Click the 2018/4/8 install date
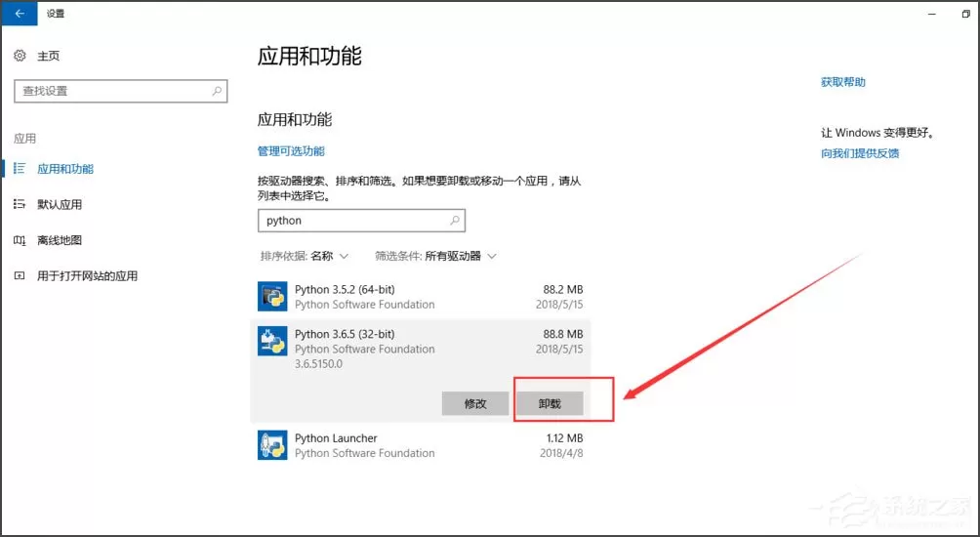This screenshot has width=980, height=537. 561,453
